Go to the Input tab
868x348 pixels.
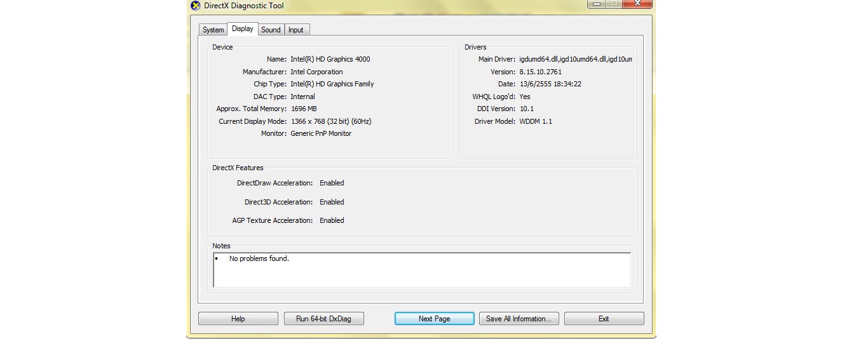296,30
